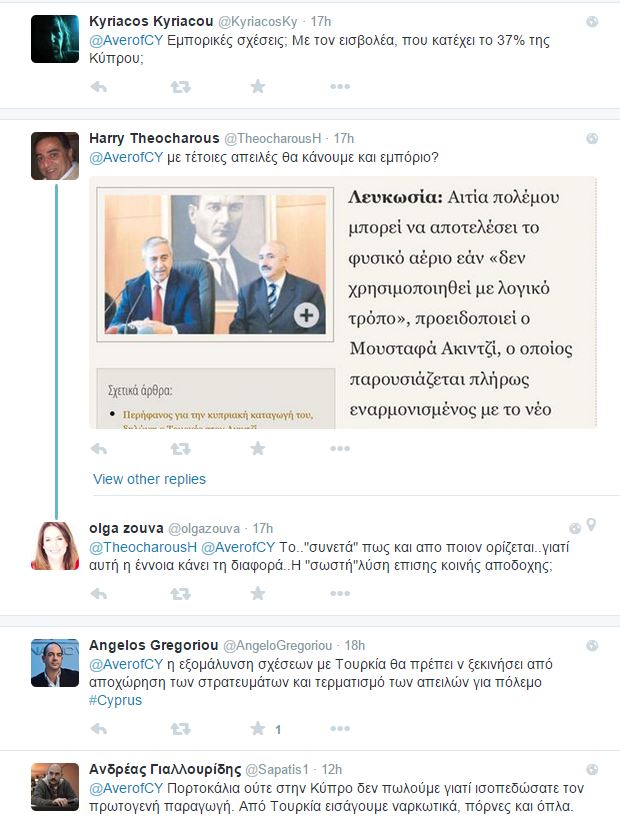Open the #Cyprus hashtag
The image size is (620, 817).
pyautogui.click(x=115, y=700)
